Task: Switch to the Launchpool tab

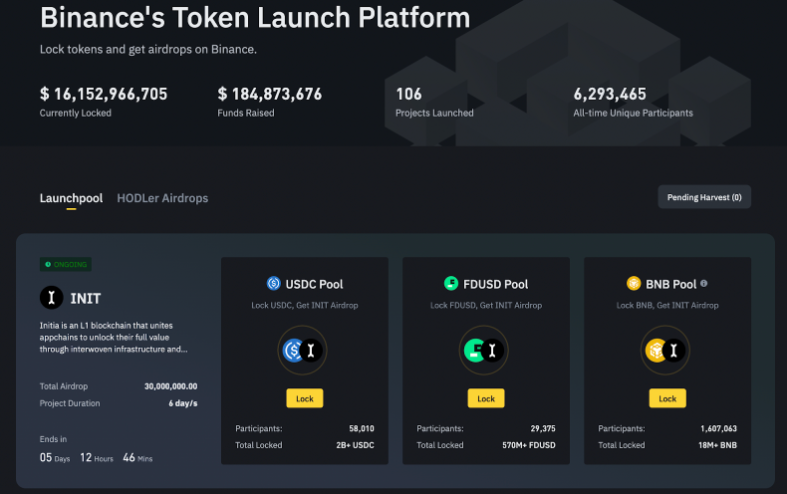Action: (x=71, y=198)
